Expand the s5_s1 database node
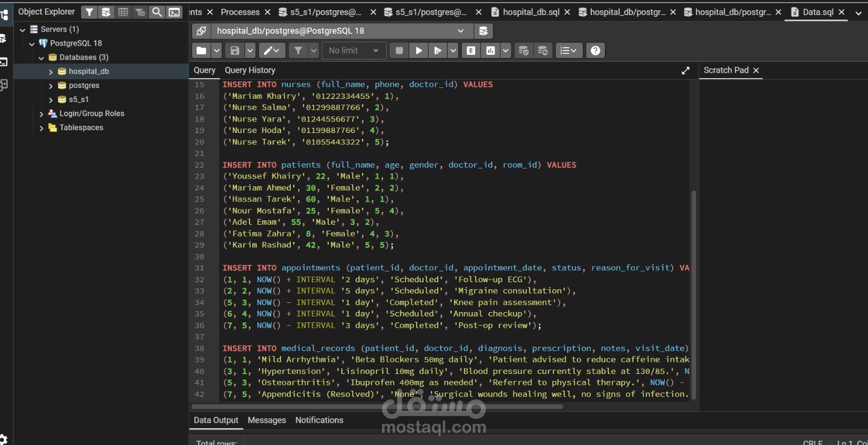 tap(50, 100)
